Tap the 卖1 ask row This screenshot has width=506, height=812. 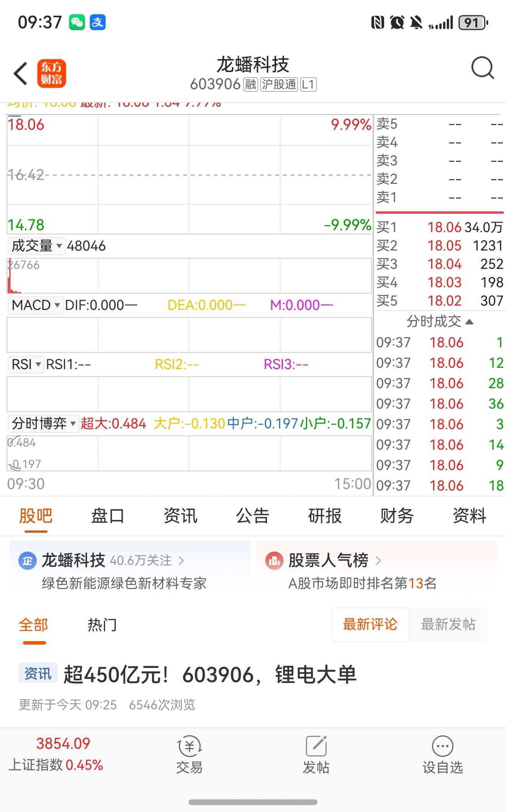440,198
